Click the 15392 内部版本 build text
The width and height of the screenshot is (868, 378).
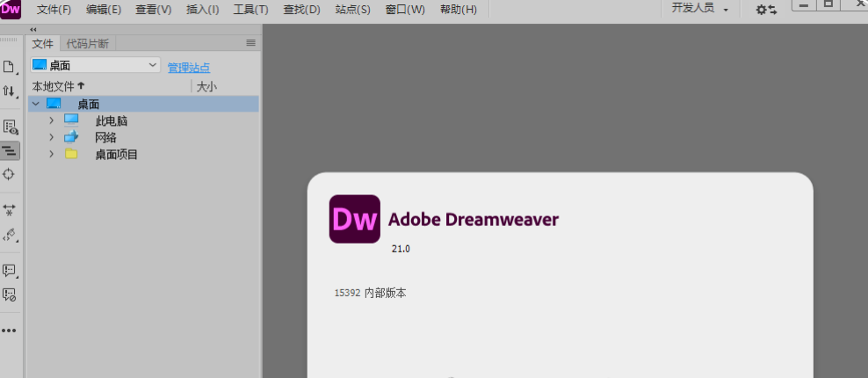coord(371,293)
